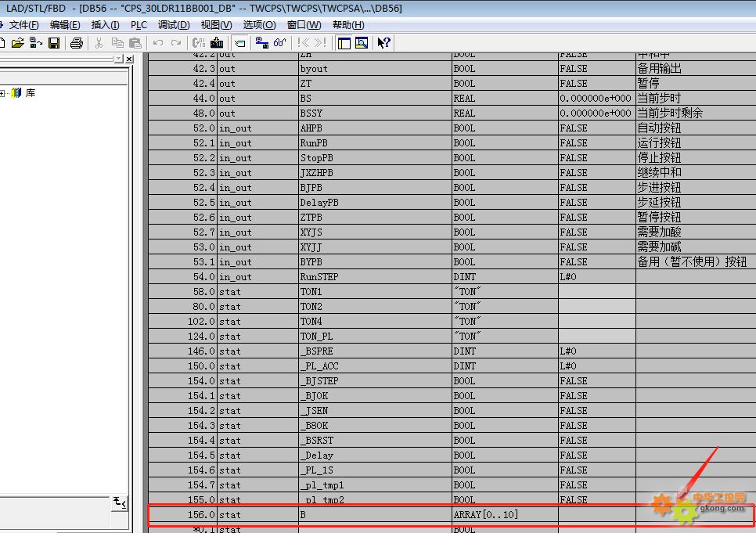The image size is (756, 533).
Task: Expand the 库 library tree node
Action: pyautogui.click(x=2, y=93)
